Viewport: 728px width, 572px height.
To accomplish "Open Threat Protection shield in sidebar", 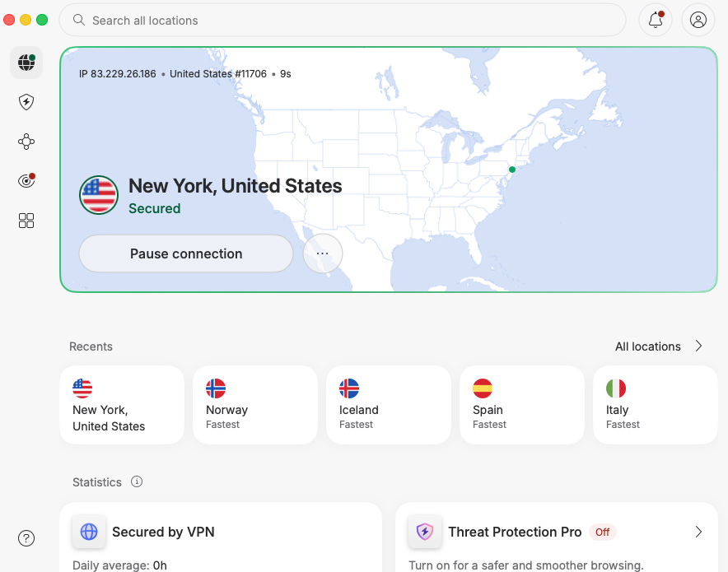I will (x=26, y=102).
